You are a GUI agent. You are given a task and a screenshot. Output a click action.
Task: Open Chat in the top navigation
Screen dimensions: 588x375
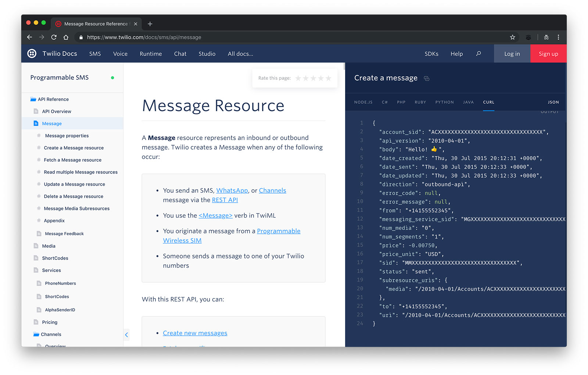click(x=180, y=54)
